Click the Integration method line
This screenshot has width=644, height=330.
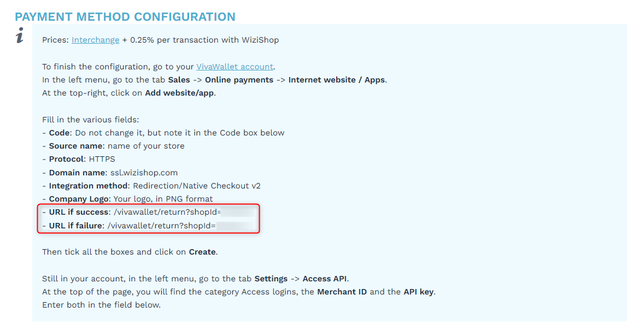point(151,186)
